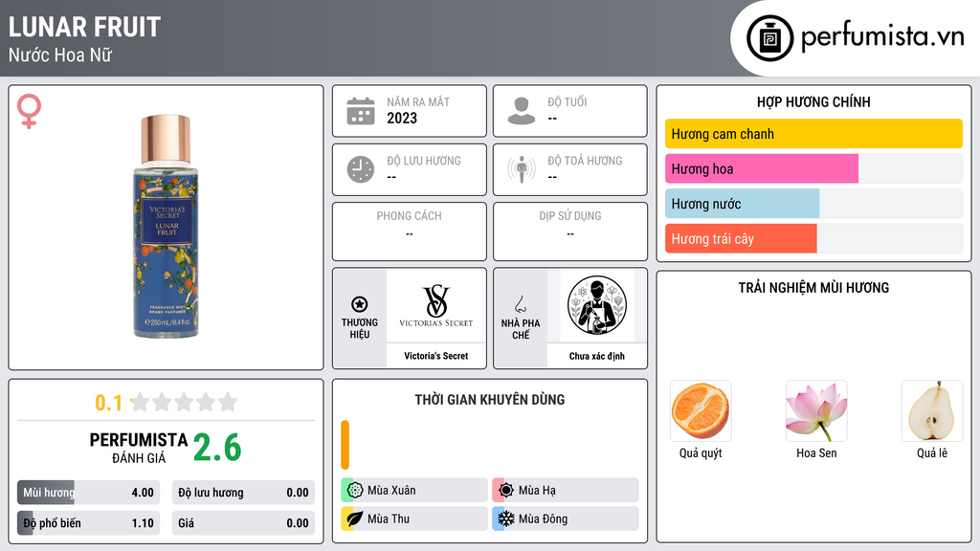Click the Lunar Fruit bottle image

pyautogui.click(x=167, y=226)
